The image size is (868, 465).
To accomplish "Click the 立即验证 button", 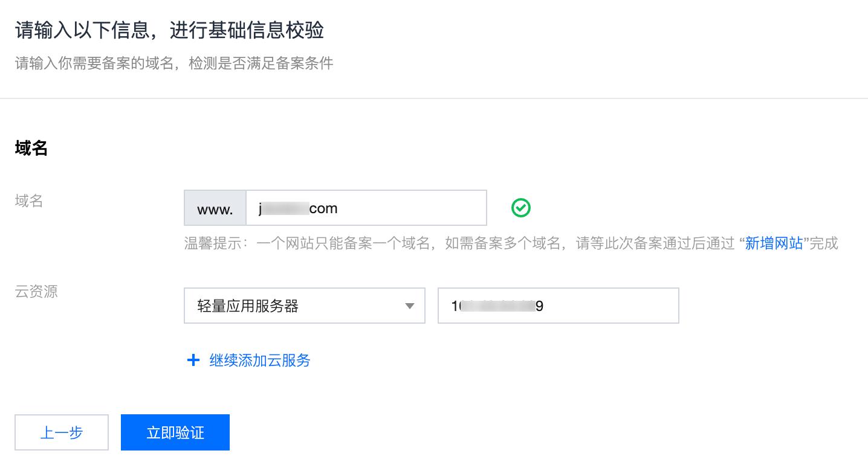I will coord(175,432).
